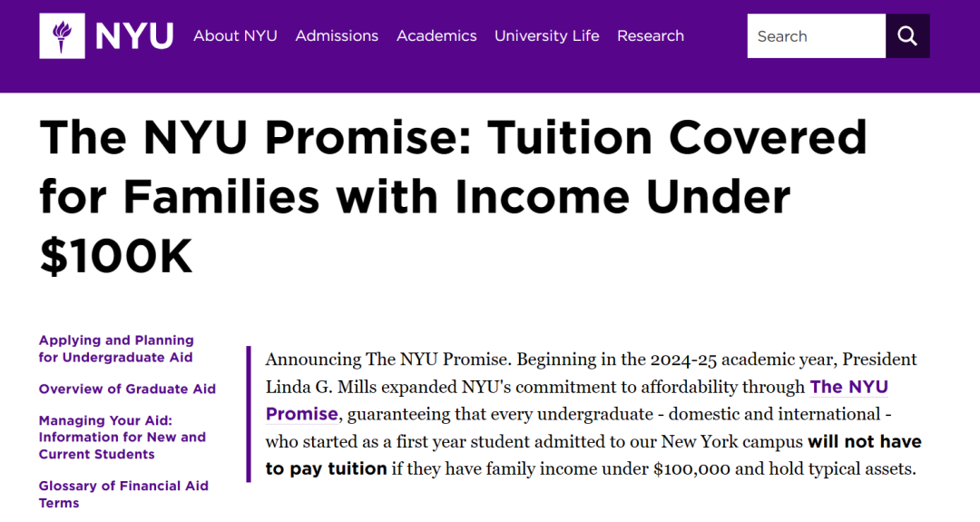
Task: Open the University Life menu
Action: (x=547, y=36)
